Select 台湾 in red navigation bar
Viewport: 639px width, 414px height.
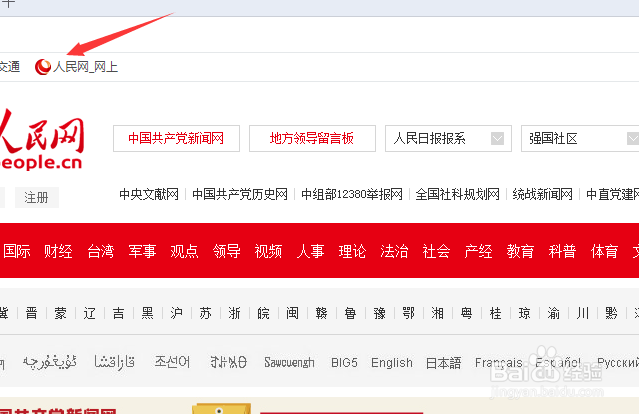click(101, 251)
